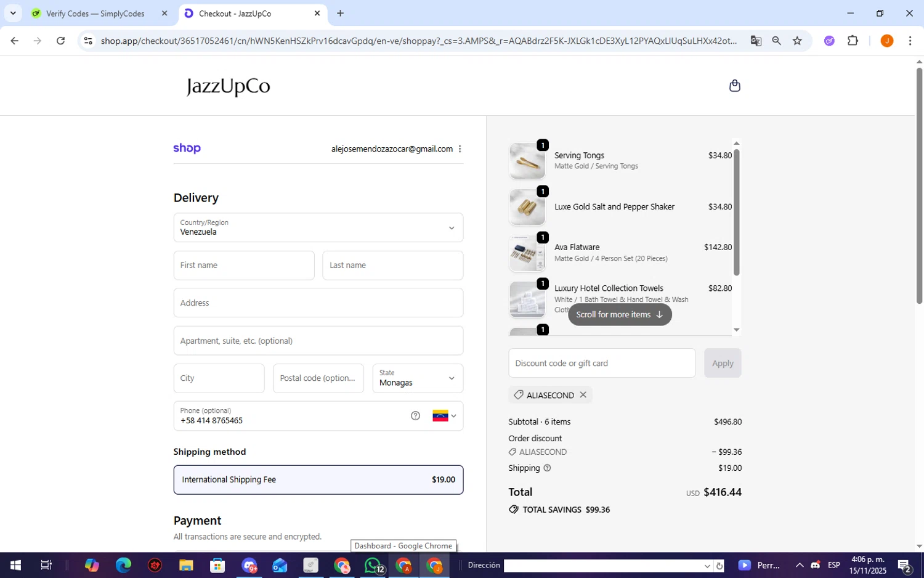Click the ESP language indicator

tap(834, 565)
